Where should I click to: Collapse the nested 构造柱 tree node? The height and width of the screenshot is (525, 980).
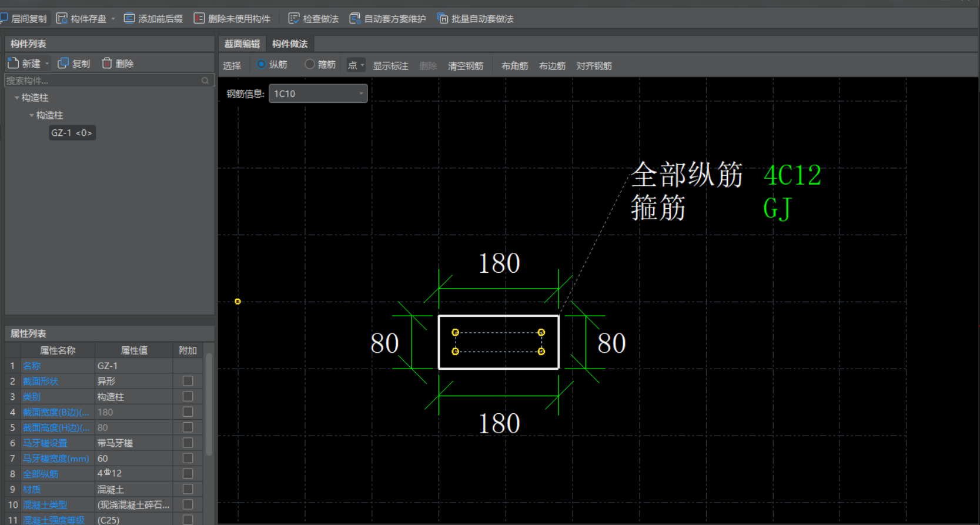click(31, 115)
